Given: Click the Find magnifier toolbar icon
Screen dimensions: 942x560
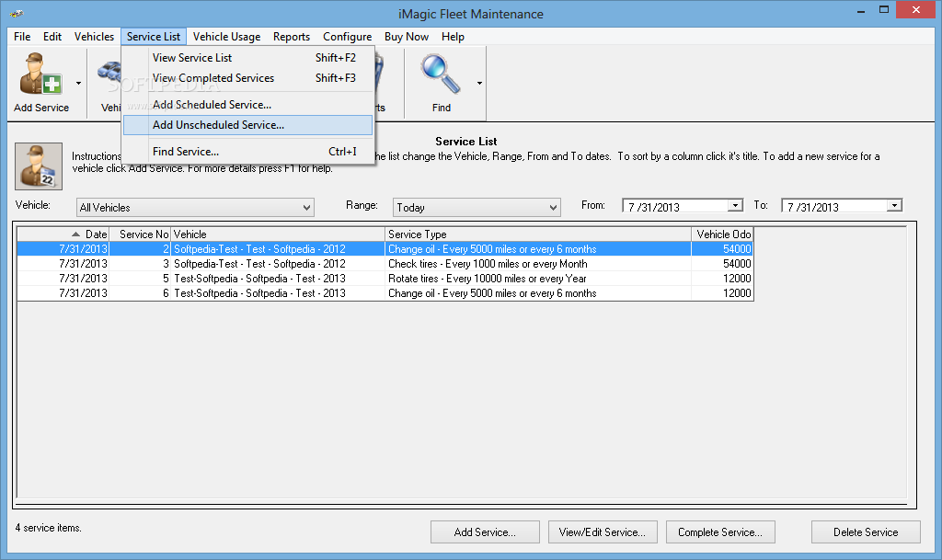Looking at the screenshot, I should 441,74.
